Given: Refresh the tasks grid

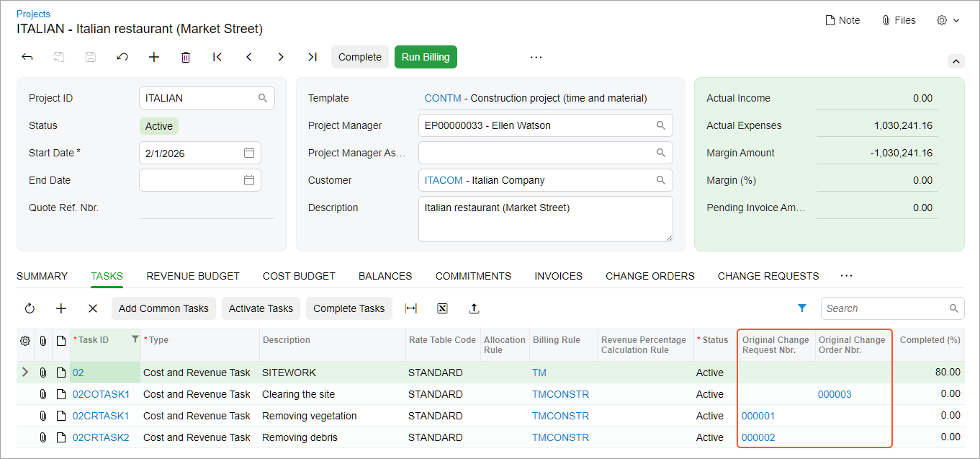Looking at the screenshot, I should [x=30, y=308].
